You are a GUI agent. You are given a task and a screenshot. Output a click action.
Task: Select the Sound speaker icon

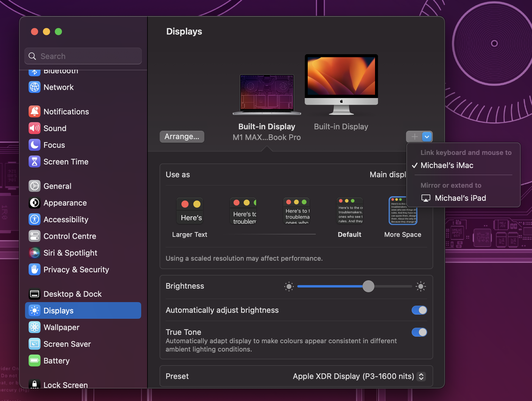35,128
